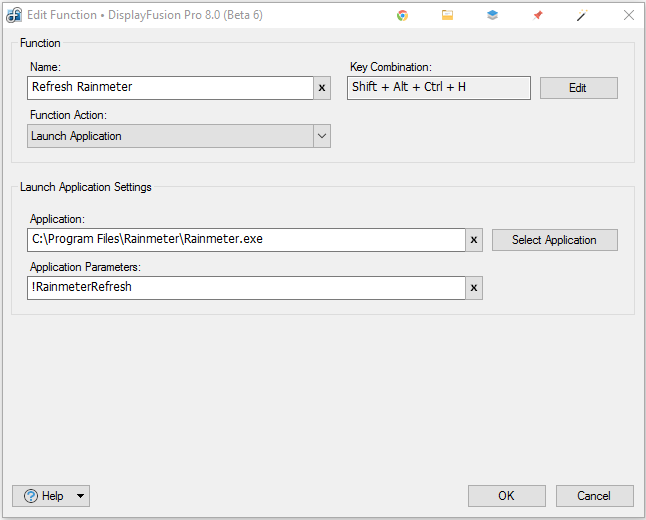Click the Key Combination display field
Image resolution: width=646 pixels, height=520 pixels.
click(438, 88)
